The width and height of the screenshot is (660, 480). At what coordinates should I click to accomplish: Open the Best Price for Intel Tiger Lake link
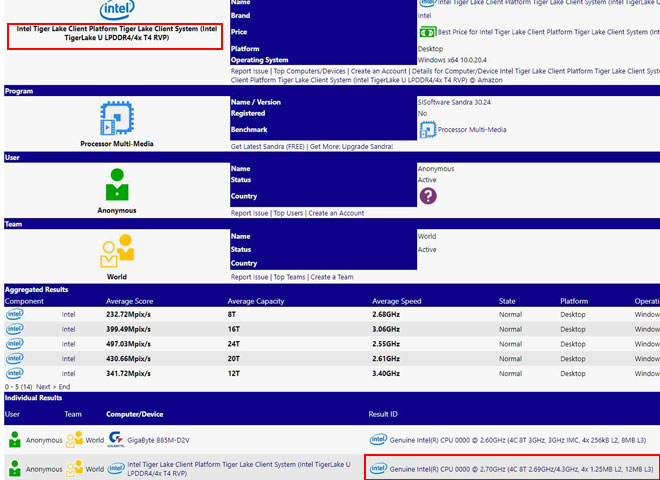pos(549,32)
